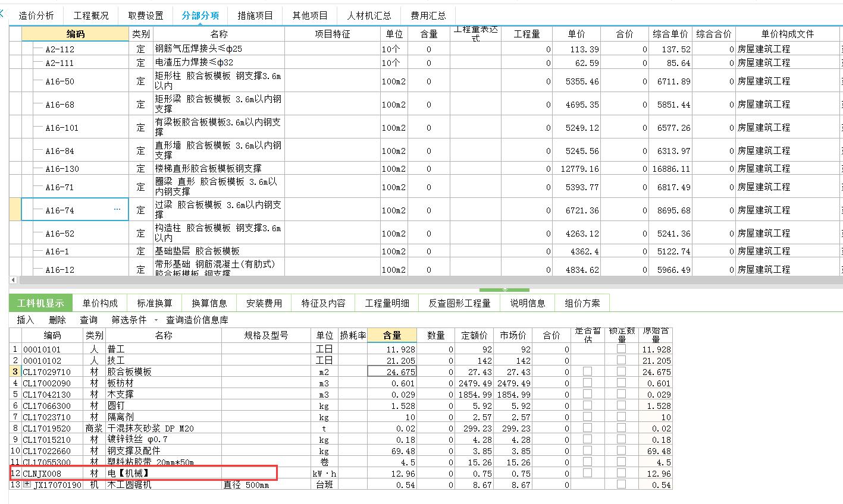This screenshot has width=843, height=504.
Task: Open the 换算信息 tab
Action: click(209, 303)
